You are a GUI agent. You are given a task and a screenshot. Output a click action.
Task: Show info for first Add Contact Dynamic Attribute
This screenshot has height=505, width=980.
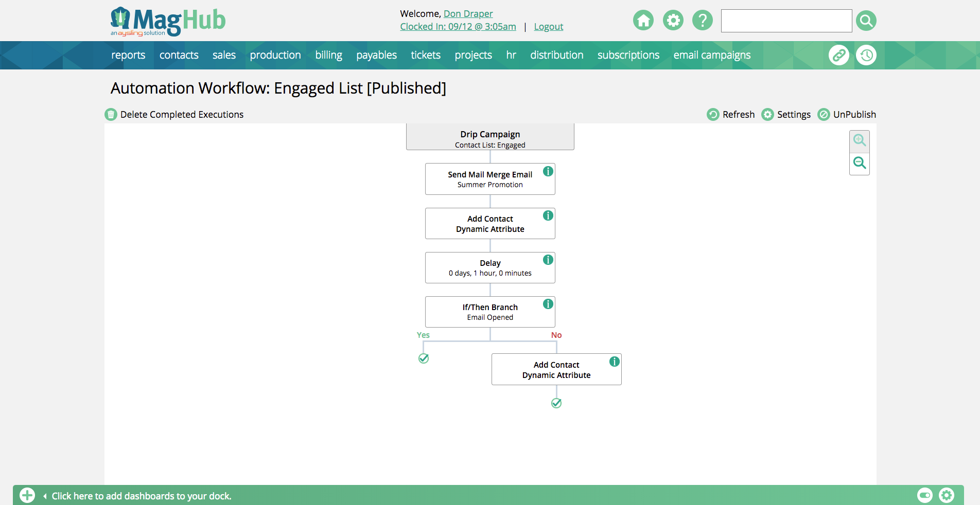coord(548,215)
